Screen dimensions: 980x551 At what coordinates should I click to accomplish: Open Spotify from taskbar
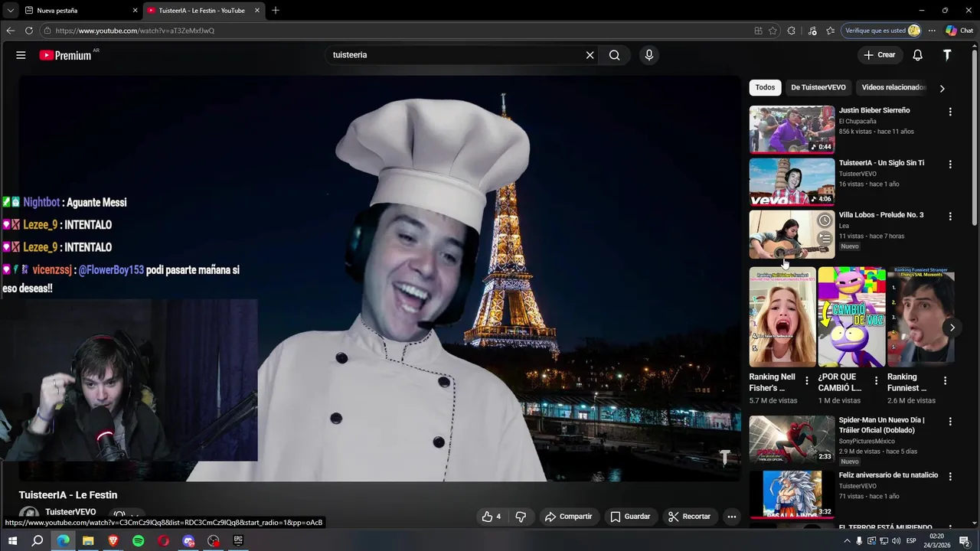pos(138,540)
